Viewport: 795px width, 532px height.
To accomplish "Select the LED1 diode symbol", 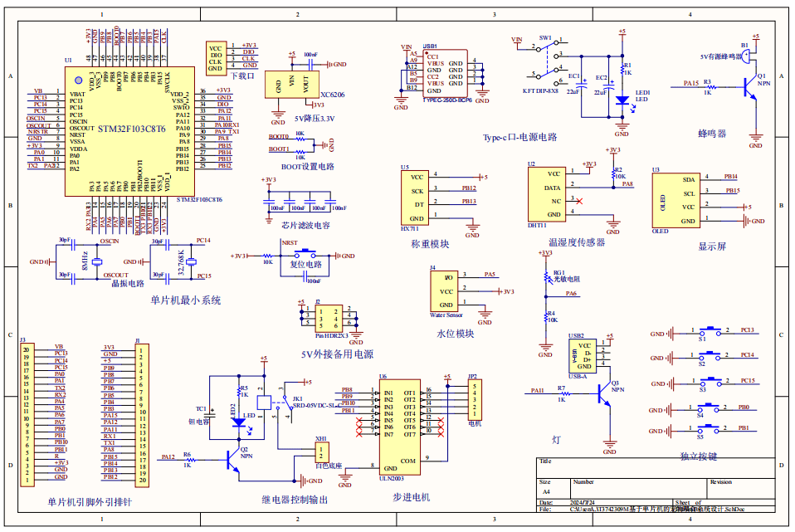I will [x=622, y=100].
